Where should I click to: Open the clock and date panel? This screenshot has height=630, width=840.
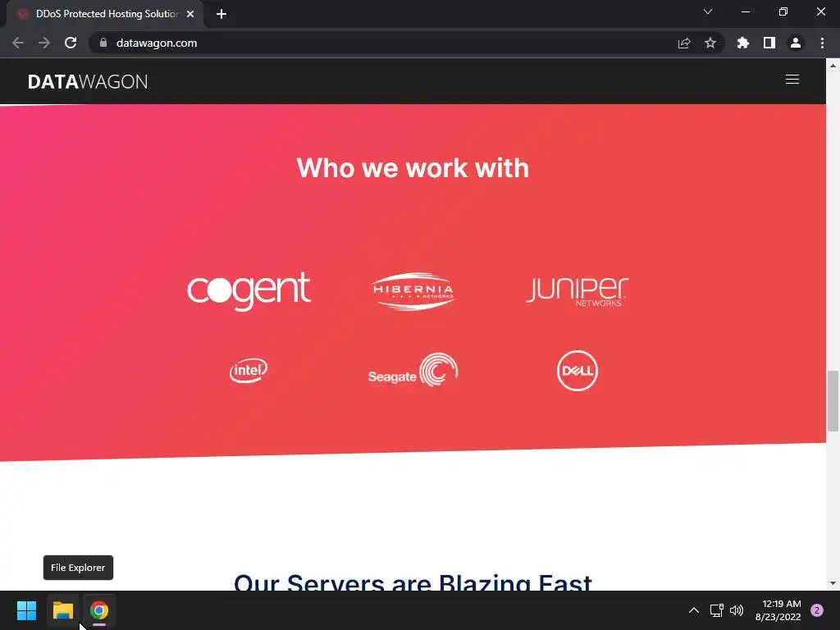[x=778, y=610]
